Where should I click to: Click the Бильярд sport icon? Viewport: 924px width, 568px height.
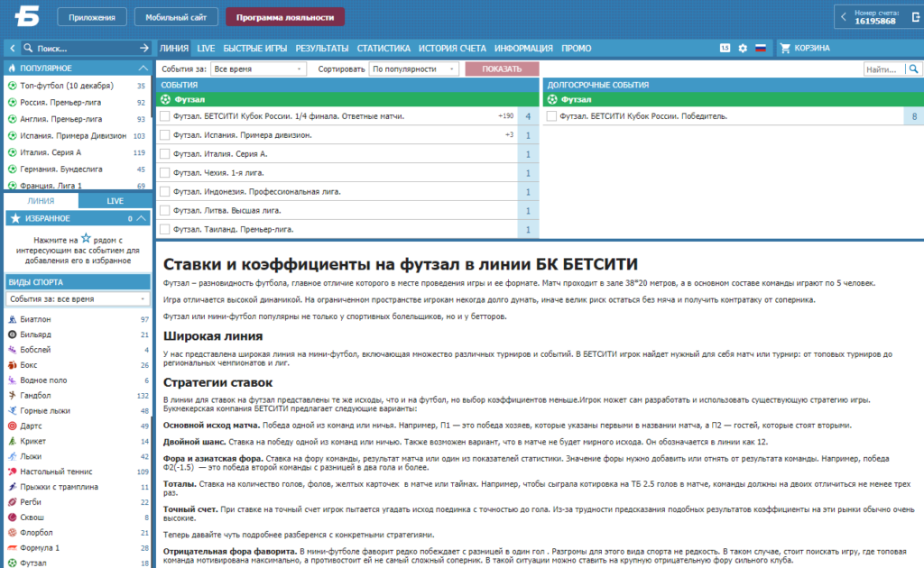[12, 334]
